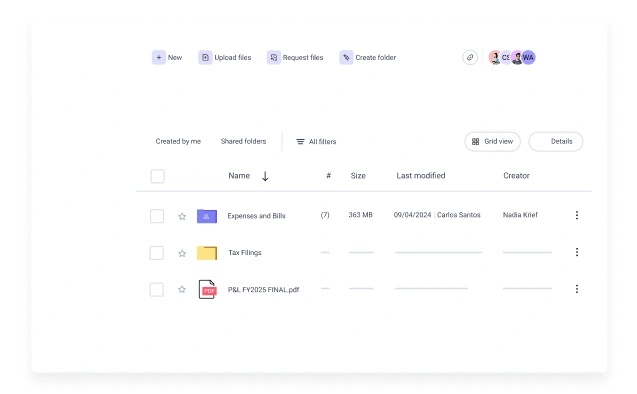Image resolution: width=637 pixels, height=394 pixels.
Task: Click the 09/04/2024 modified date
Action: 412,215
